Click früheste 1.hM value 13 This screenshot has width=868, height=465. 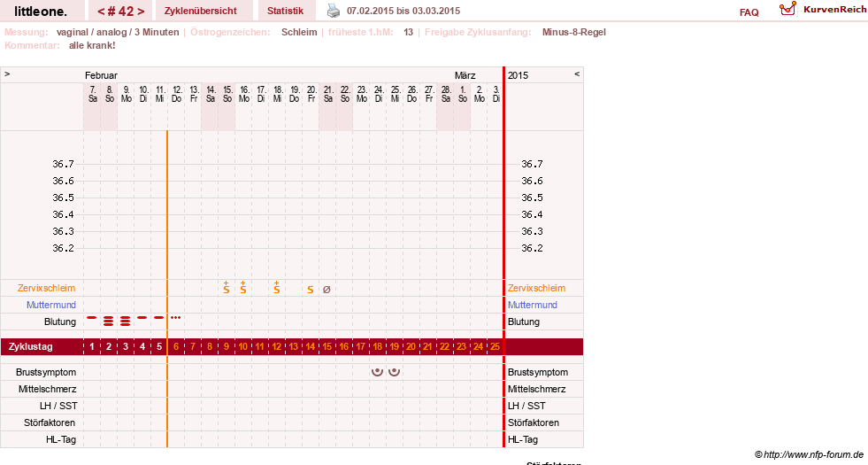point(408,32)
